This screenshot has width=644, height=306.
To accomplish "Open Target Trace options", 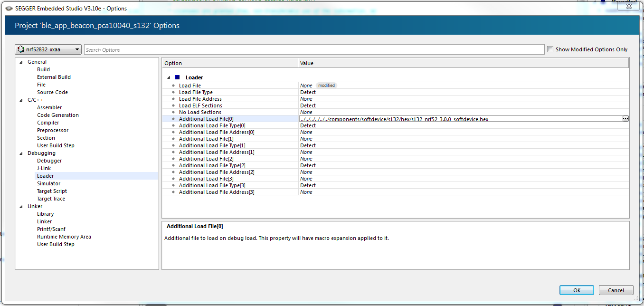I will [x=51, y=199].
